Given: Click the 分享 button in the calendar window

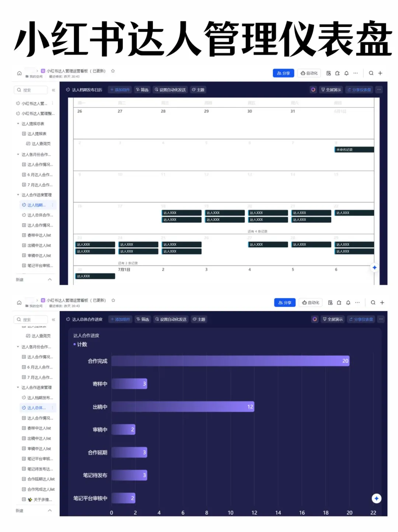Looking at the screenshot, I should point(283,73).
